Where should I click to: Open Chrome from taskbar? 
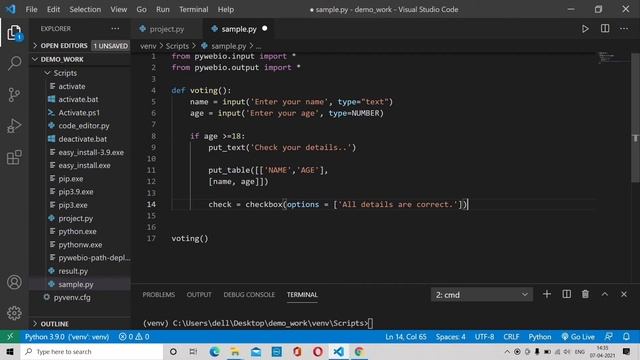pos(359,352)
